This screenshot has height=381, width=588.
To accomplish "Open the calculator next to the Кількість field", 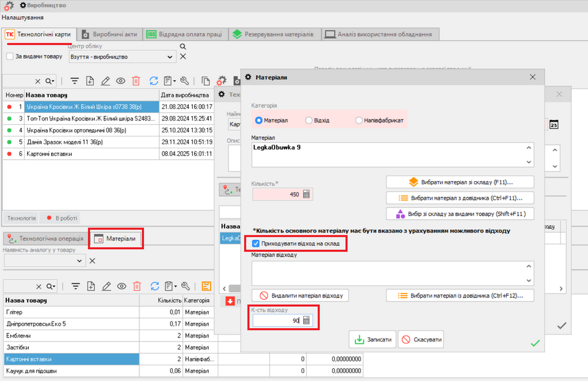I will point(306,195).
